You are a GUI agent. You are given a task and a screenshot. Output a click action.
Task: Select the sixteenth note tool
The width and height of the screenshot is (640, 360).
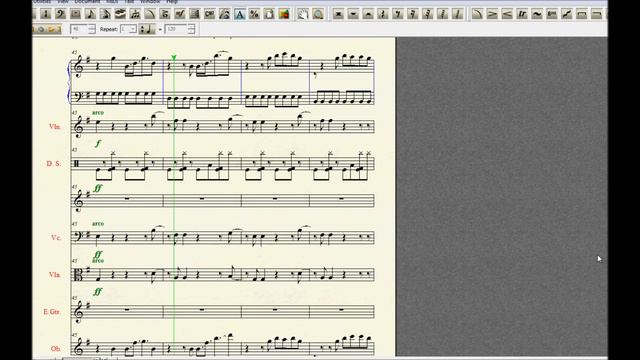tap(105, 14)
